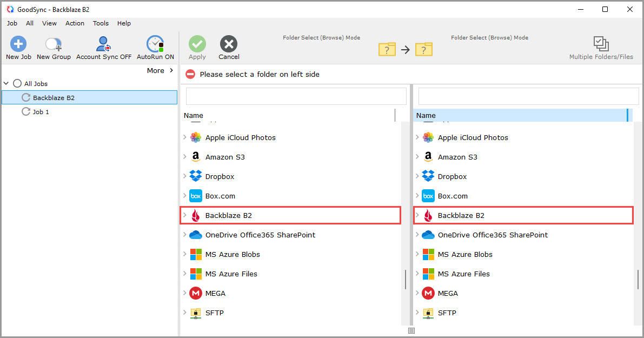This screenshot has height=338, width=644.
Task: Expand Backblaze B2 in left pane
Action: (x=185, y=215)
